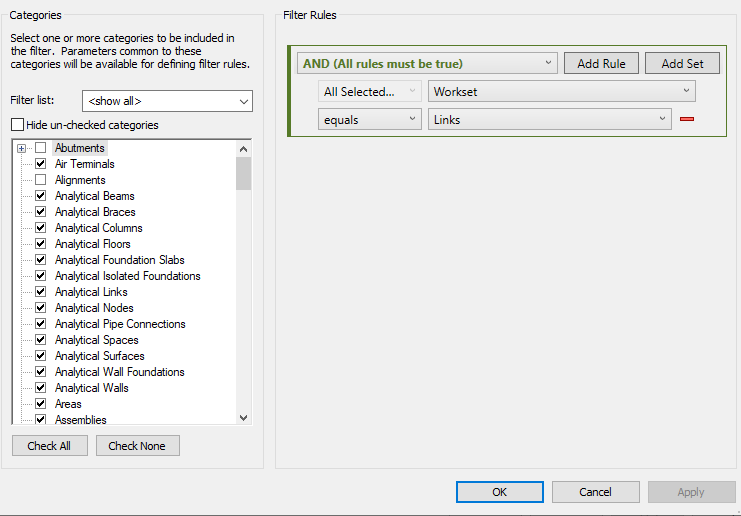Open the Workset parameter dropdown

coord(686,91)
